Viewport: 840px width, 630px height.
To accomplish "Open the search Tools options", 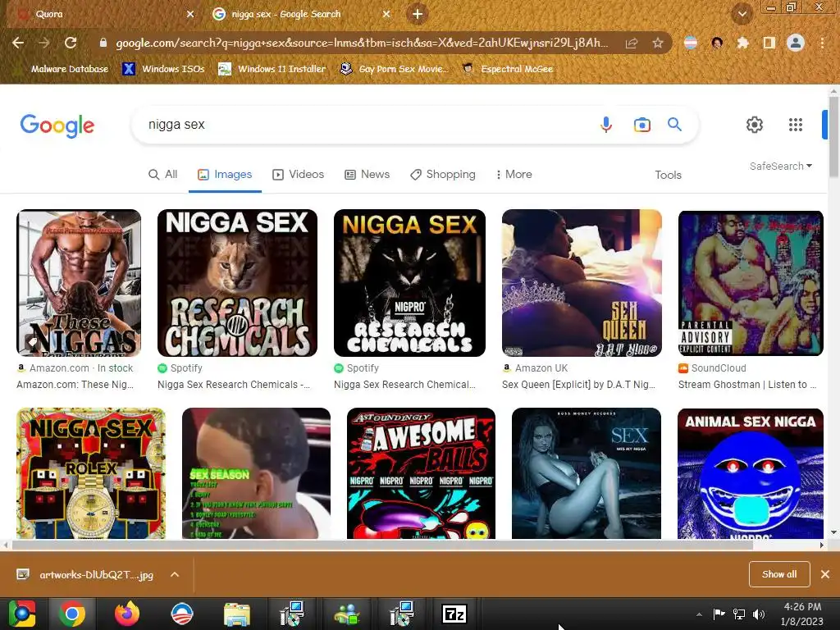I will click(668, 176).
